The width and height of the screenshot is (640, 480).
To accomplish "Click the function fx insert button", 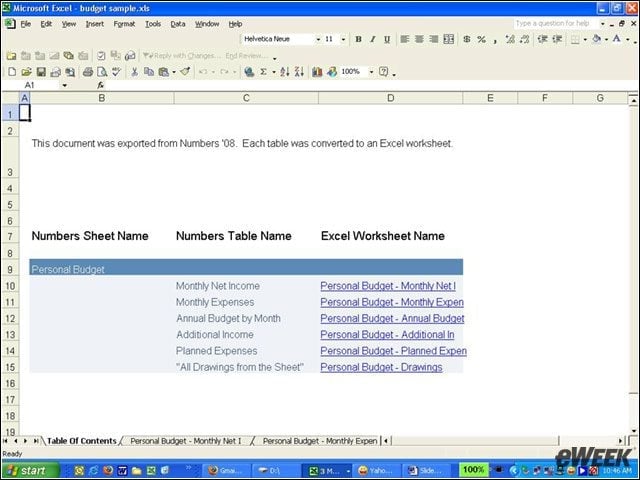I will [x=100, y=85].
